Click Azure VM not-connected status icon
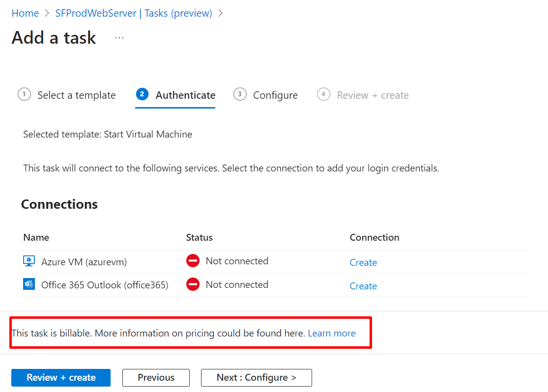The height and width of the screenshot is (392, 548). 193,261
